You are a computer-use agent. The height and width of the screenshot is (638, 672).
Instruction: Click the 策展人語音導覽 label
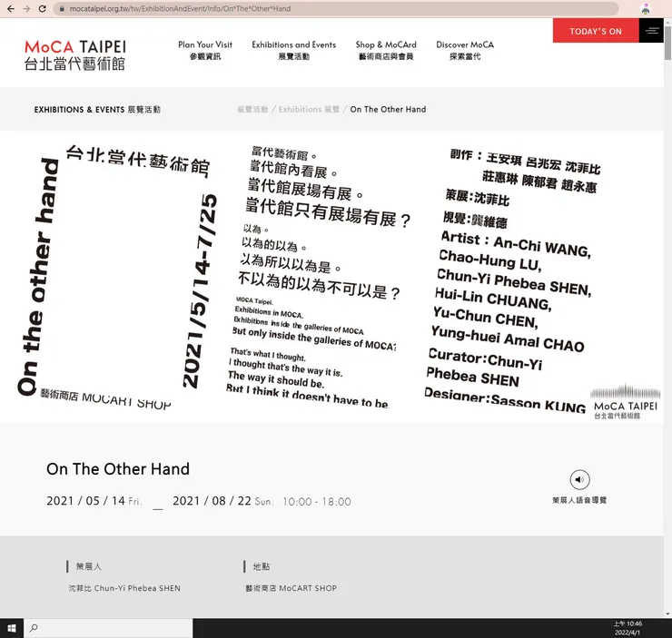click(579, 500)
